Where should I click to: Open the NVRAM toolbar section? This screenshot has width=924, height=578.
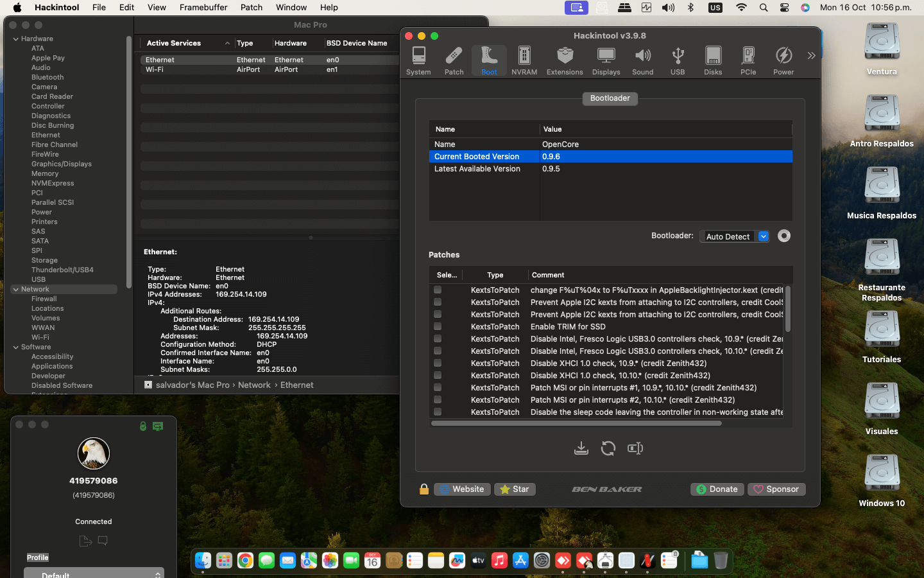pos(524,61)
